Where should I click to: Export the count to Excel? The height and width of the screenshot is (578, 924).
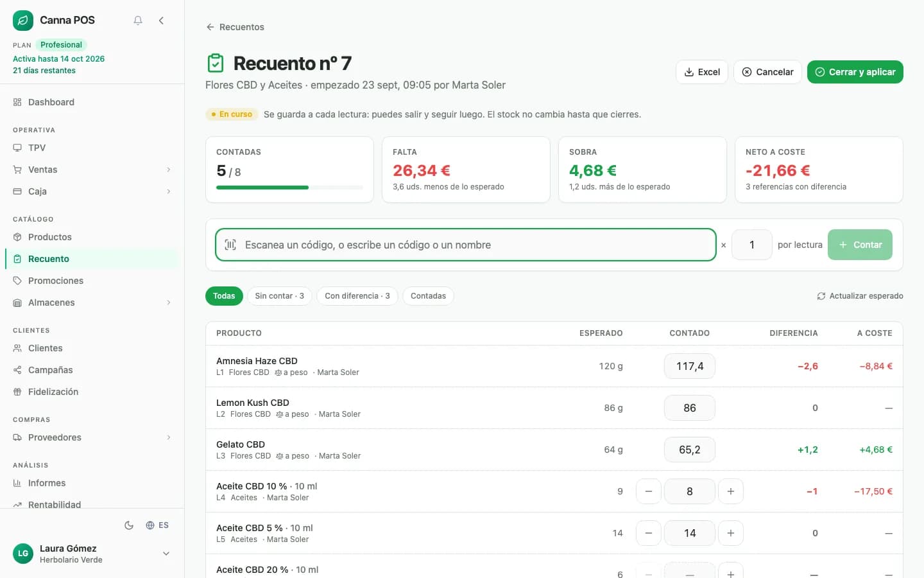point(702,72)
